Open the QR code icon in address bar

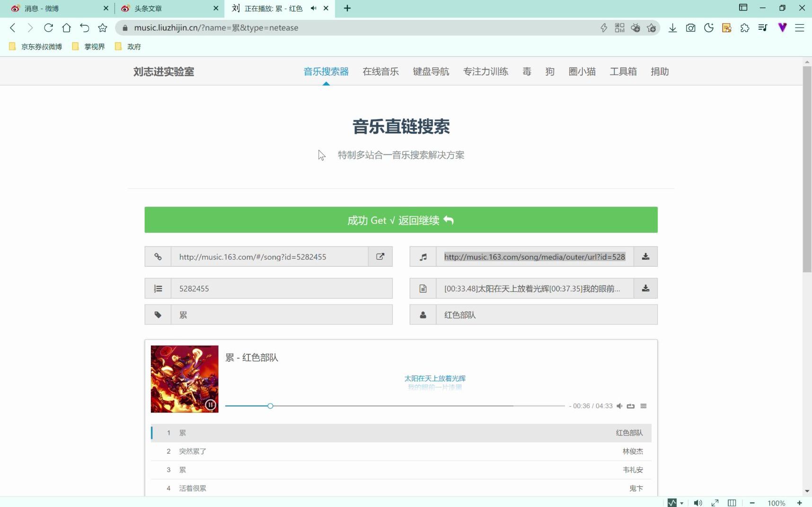pyautogui.click(x=619, y=28)
